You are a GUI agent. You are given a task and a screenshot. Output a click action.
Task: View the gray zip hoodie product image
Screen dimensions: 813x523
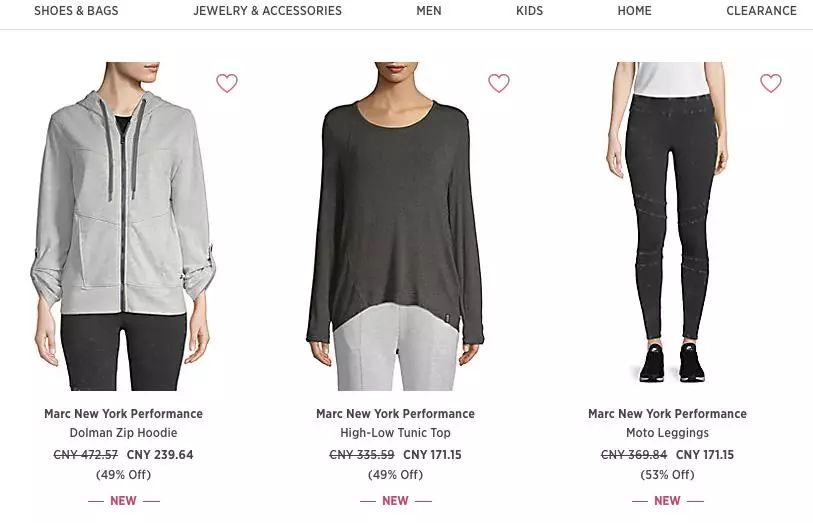(123, 226)
